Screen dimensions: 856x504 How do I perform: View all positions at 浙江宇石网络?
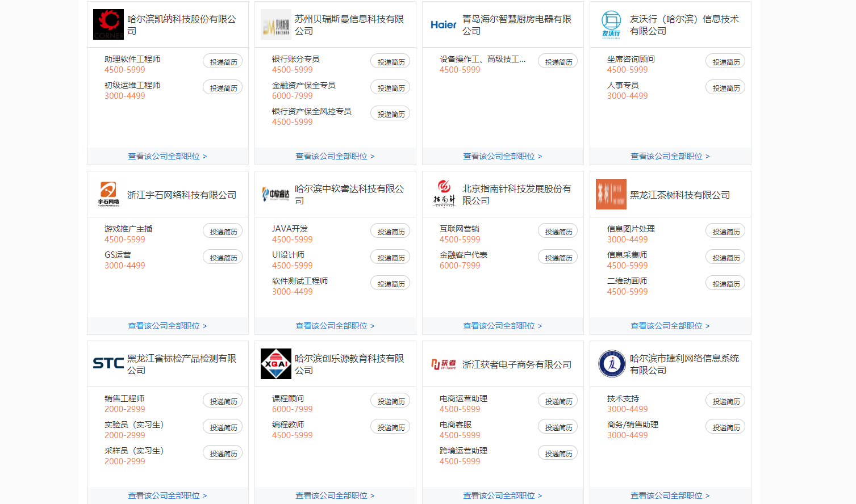coord(168,326)
